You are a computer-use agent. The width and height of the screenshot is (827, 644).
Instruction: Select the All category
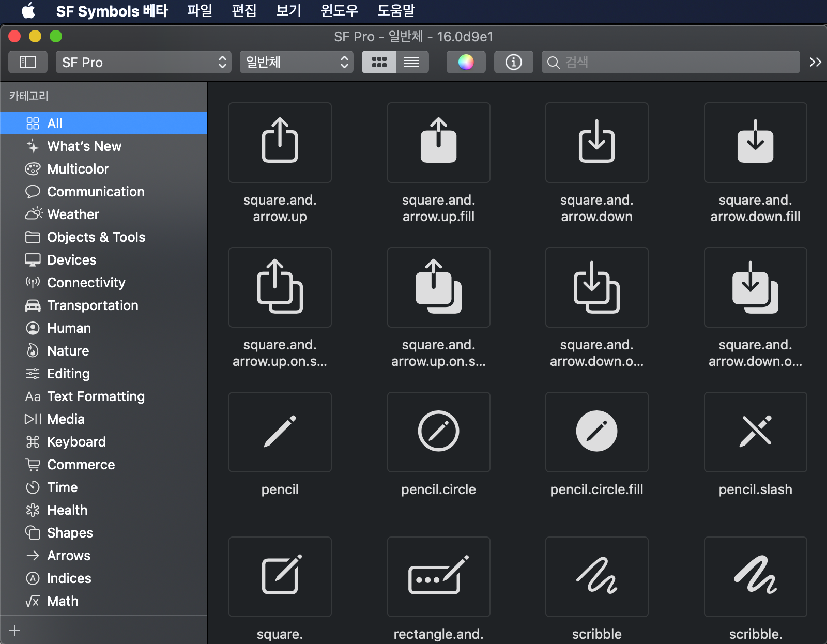(x=103, y=123)
